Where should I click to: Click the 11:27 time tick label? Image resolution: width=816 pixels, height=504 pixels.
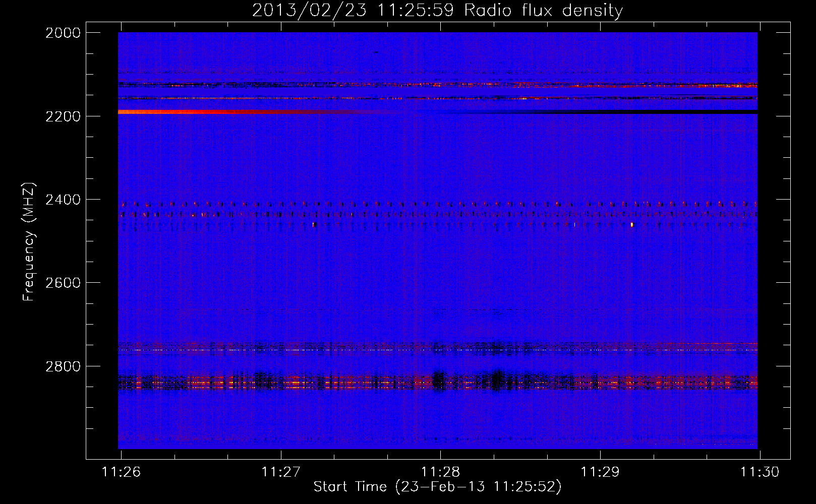[x=281, y=472]
